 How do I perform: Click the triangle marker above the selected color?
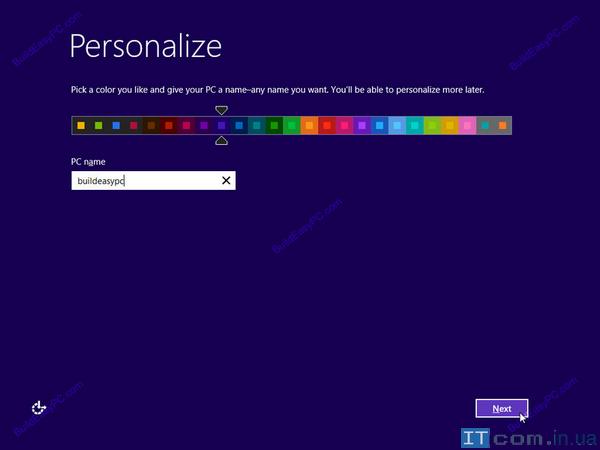pos(221,110)
